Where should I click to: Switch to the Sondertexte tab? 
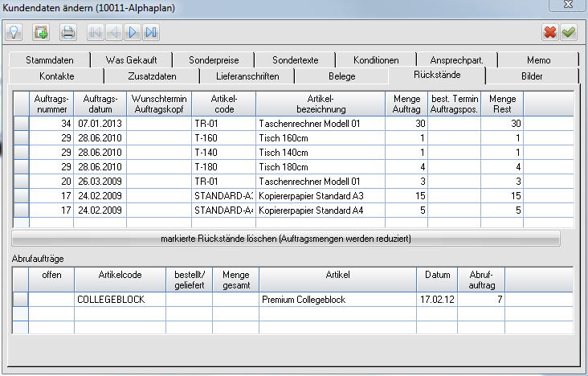click(295, 60)
